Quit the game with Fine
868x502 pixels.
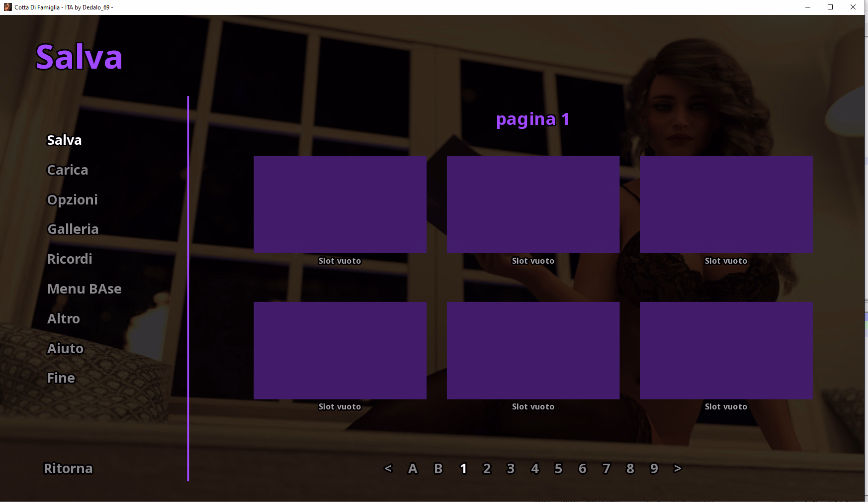click(61, 378)
